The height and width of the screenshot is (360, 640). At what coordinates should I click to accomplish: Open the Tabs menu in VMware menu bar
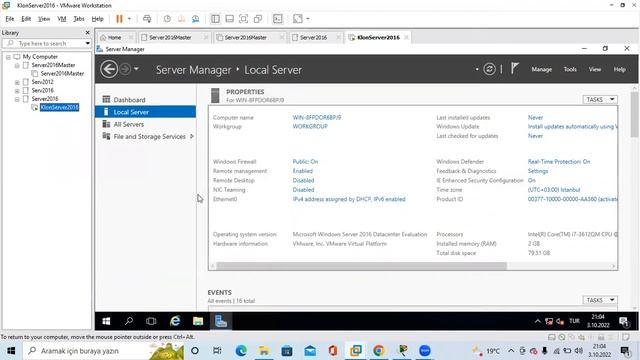[79, 19]
